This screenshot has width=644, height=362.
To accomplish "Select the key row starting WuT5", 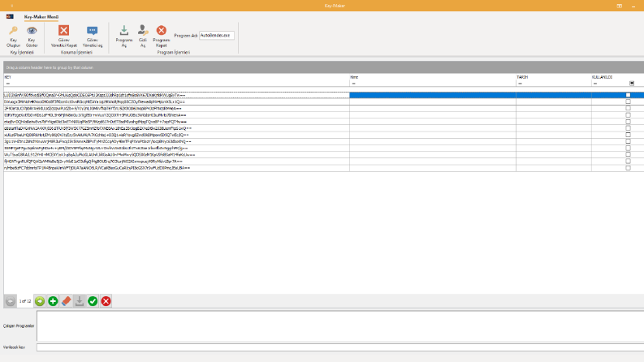I will [x=176, y=155].
